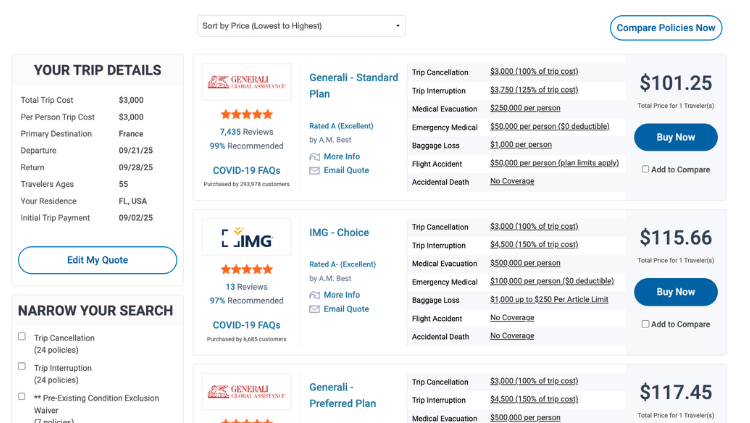Click the Generali Global Assistance logo on first plan
This screenshot has height=423, width=750.
(x=247, y=82)
